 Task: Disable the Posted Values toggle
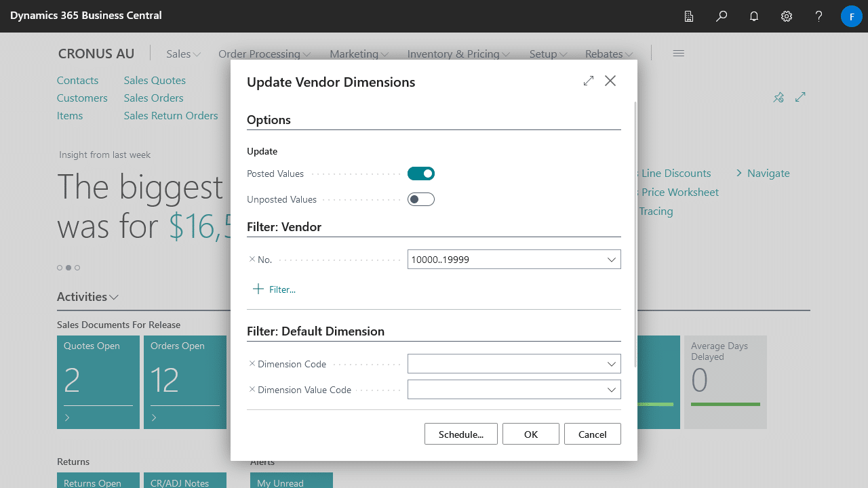point(420,174)
